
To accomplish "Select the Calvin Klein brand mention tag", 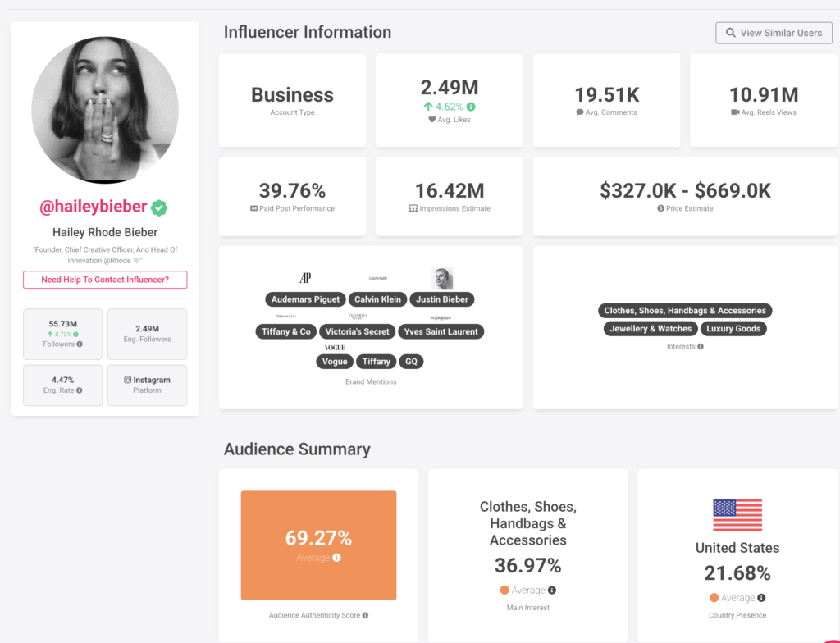I will (377, 299).
